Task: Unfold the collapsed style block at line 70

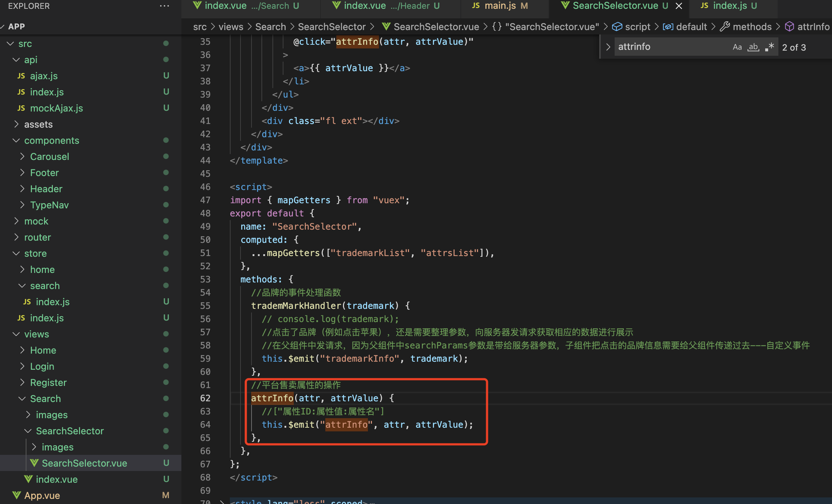Action: [x=222, y=502]
